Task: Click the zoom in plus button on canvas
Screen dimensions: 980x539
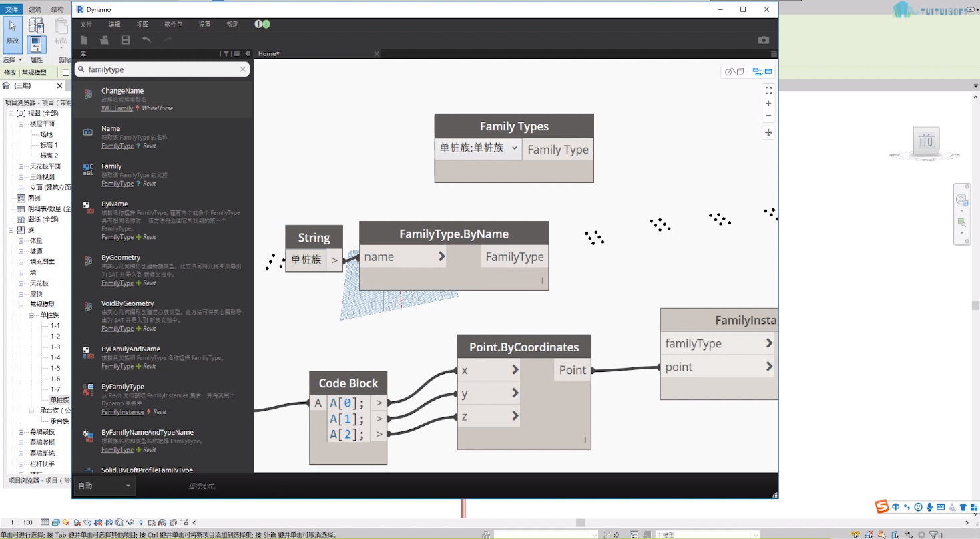Action: click(768, 104)
